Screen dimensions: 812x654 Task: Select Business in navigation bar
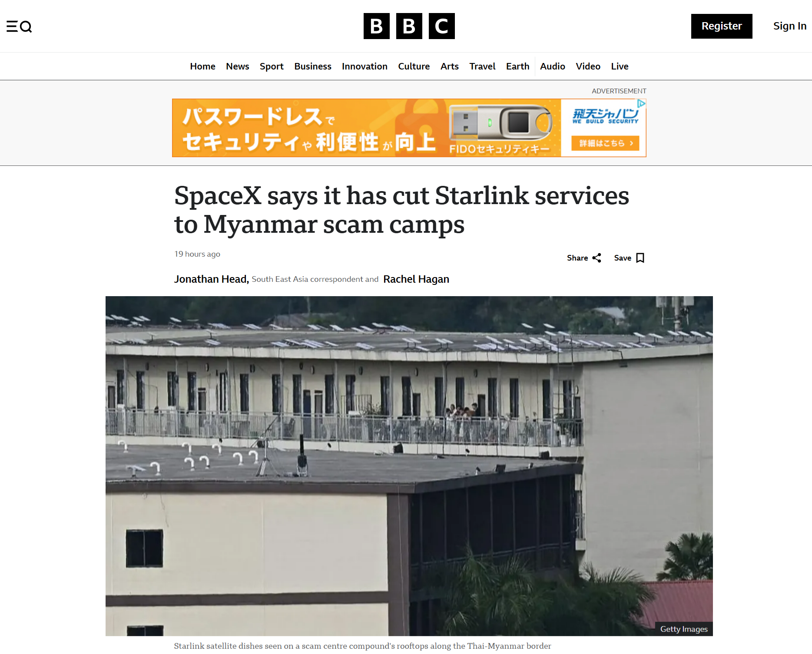(x=313, y=66)
